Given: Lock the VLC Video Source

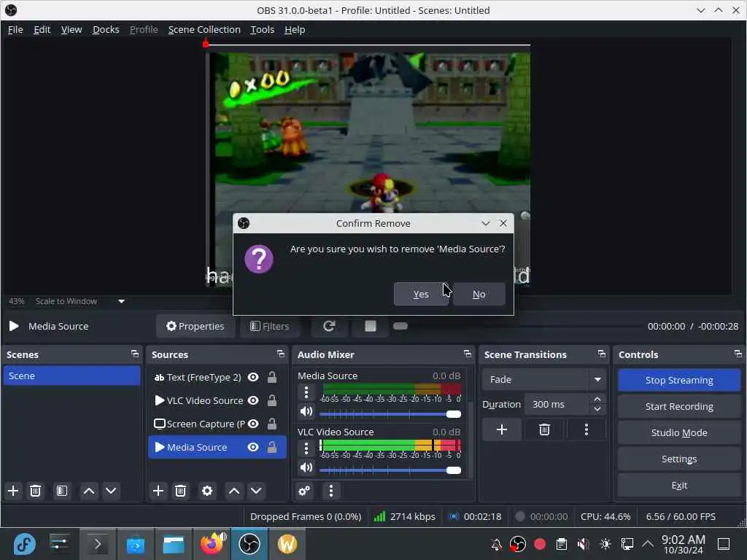Looking at the screenshot, I should click(272, 400).
